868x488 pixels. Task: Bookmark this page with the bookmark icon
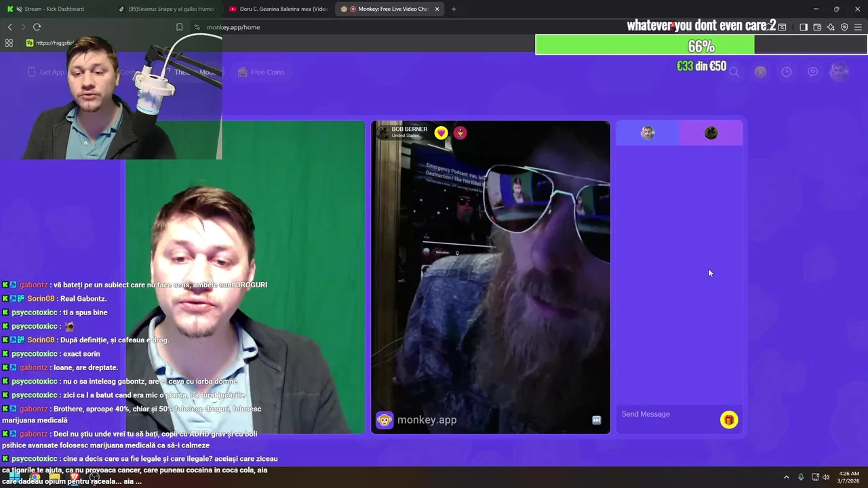(179, 27)
